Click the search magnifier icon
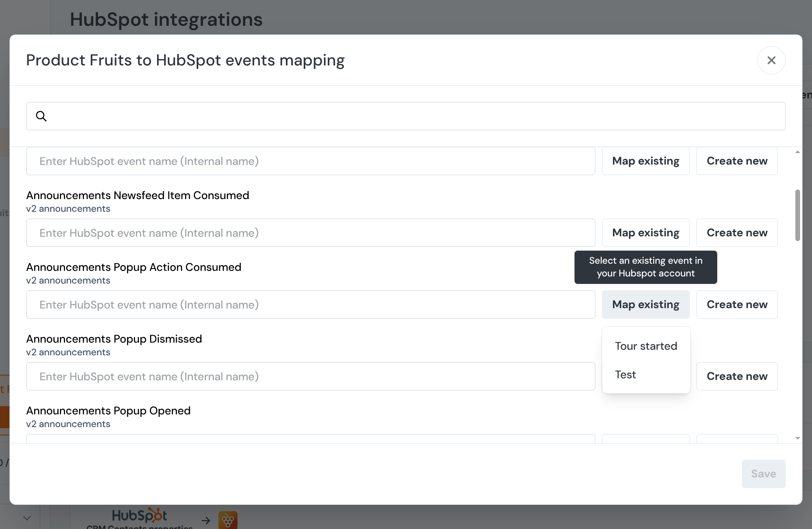Screen dimensions: 812x529 (x=41, y=116)
